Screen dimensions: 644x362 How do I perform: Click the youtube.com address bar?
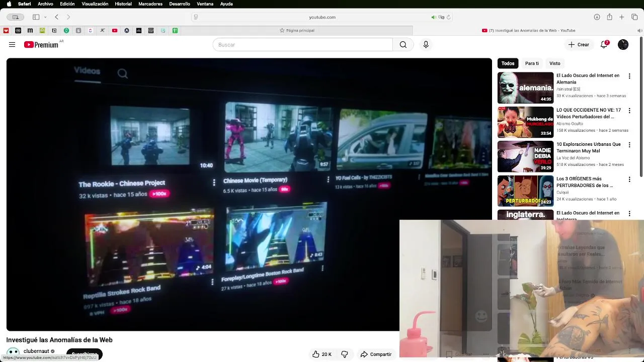point(322,17)
